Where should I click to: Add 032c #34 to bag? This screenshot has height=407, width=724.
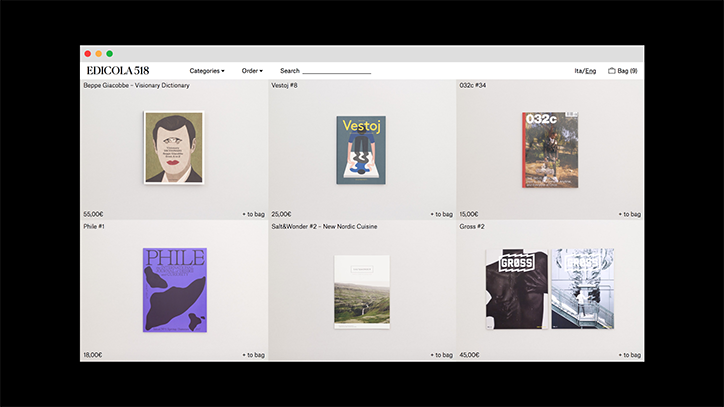(x=630, y=214)
